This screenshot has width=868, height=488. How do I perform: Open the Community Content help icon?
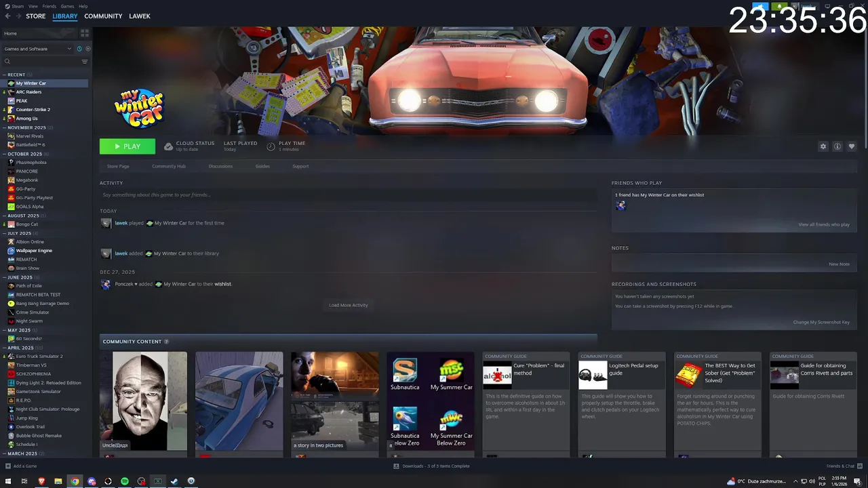166,342
